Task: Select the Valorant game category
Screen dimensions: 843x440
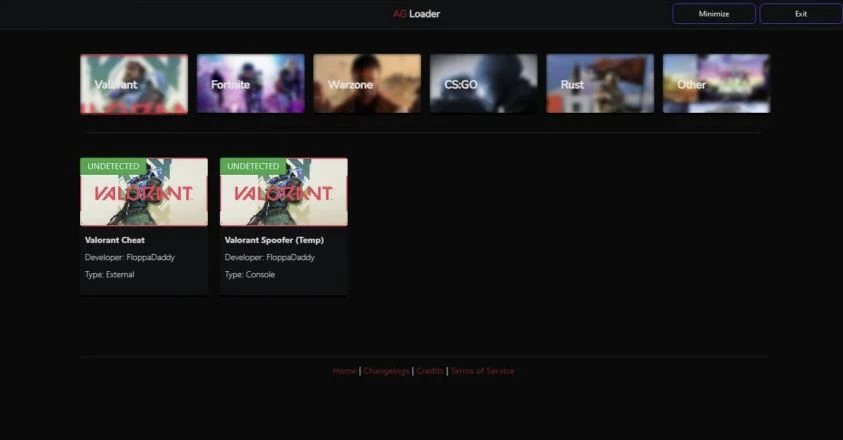Action: [x=134, y=84]
